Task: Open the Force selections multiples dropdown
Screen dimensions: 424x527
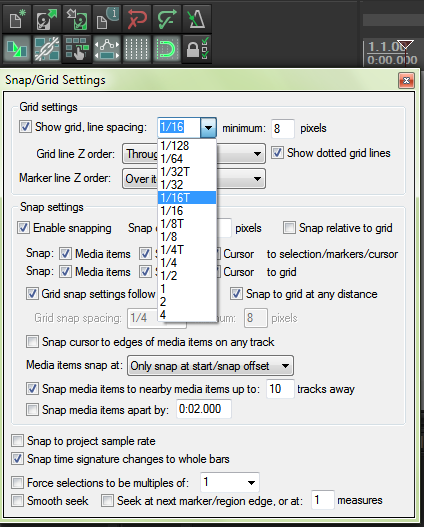Action: tap(230, 482)
